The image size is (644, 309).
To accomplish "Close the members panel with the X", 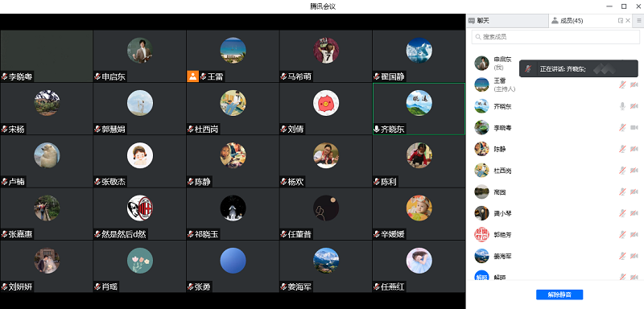I will 628,20.
